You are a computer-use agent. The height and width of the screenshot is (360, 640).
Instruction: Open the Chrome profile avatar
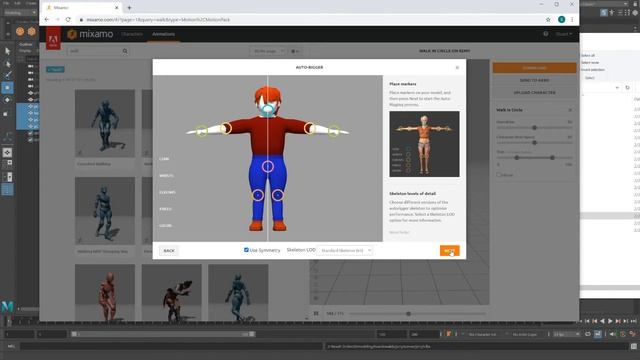click(562, 20)
